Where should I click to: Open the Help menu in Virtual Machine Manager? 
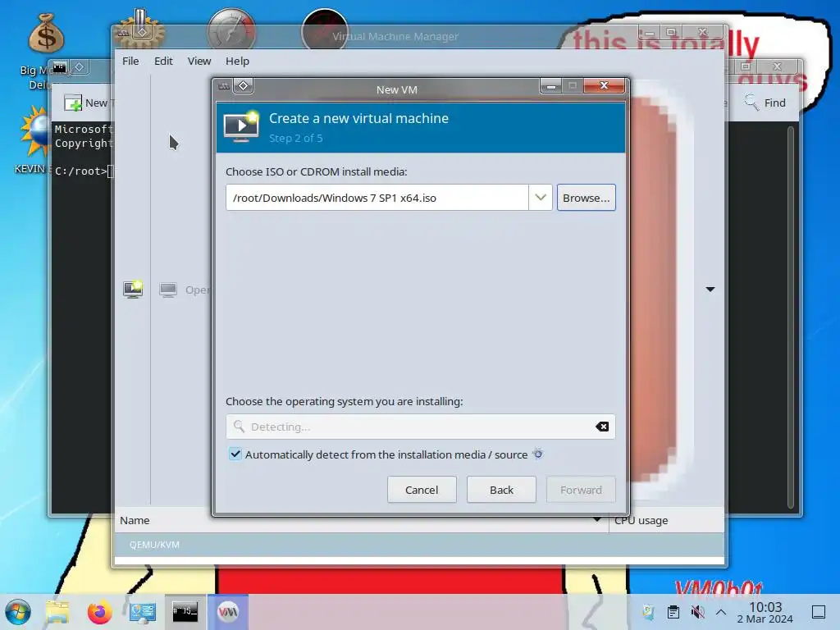(237, 61)
